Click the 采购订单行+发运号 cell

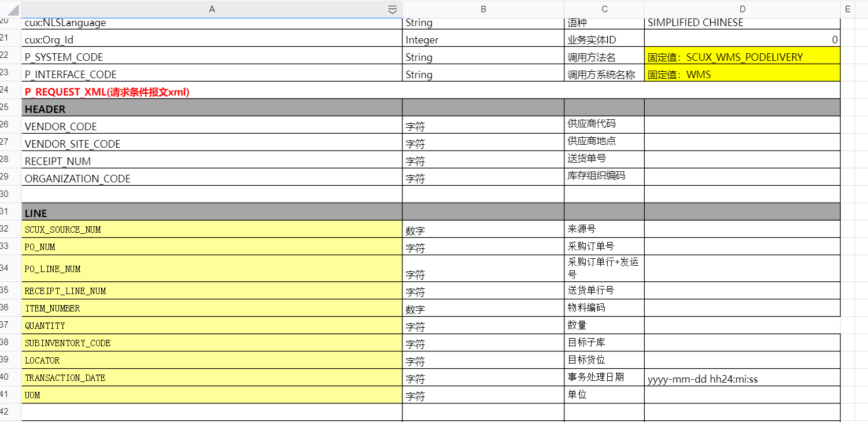(x=604, y=269)
